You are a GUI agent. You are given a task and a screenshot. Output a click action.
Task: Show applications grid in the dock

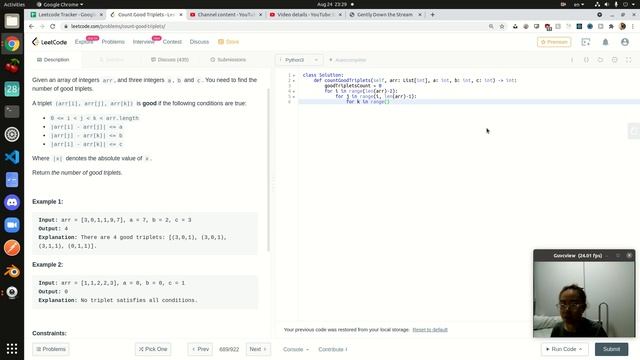12,349
